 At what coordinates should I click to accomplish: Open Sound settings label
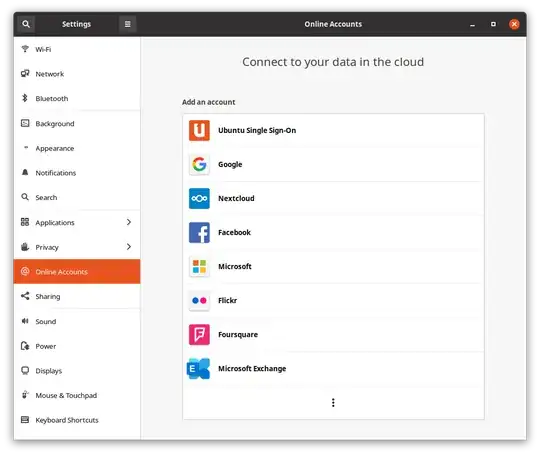pyautogui.click(x=46, y=321)
